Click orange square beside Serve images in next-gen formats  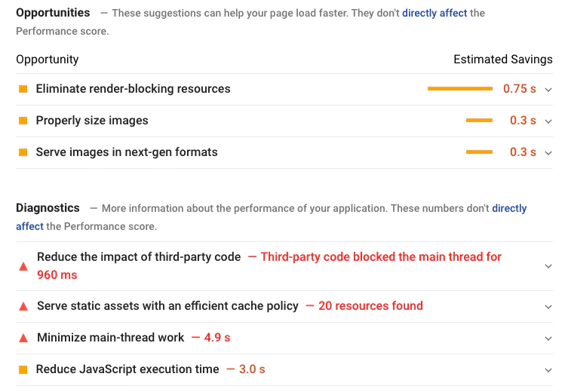[23, 152]
